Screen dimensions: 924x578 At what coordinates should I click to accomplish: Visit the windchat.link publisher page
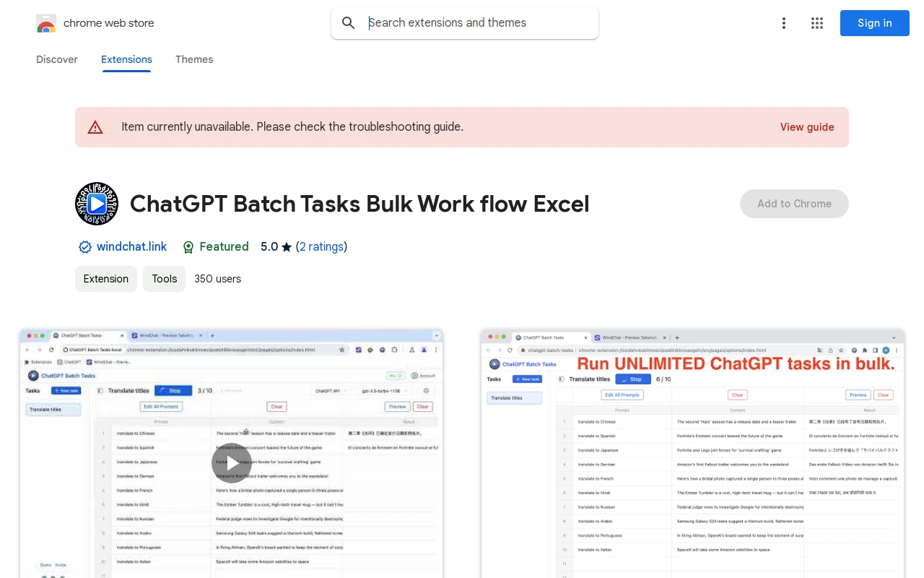(x=131, y=246)
